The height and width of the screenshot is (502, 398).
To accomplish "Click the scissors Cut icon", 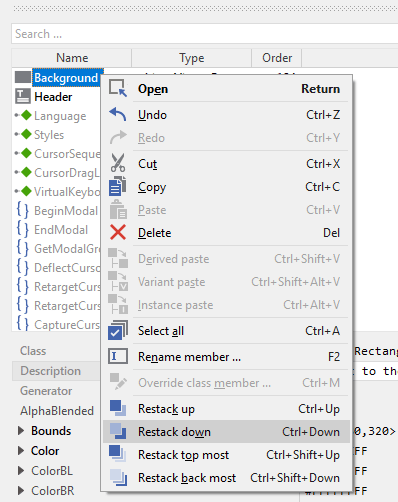I will click(118, 163).
